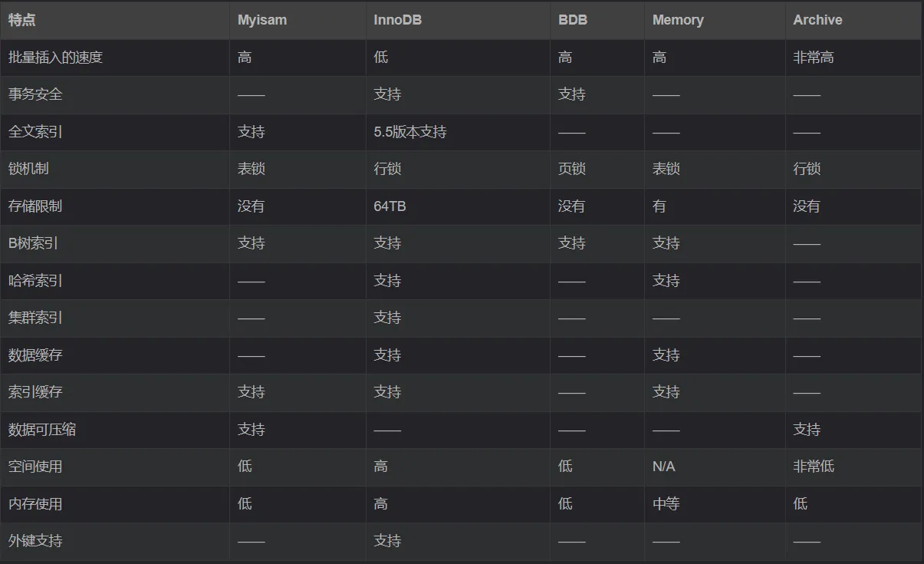Click the 非常高 cell under Archive
The width and height of the screenshot is (924, 564).
click(814, 58)
